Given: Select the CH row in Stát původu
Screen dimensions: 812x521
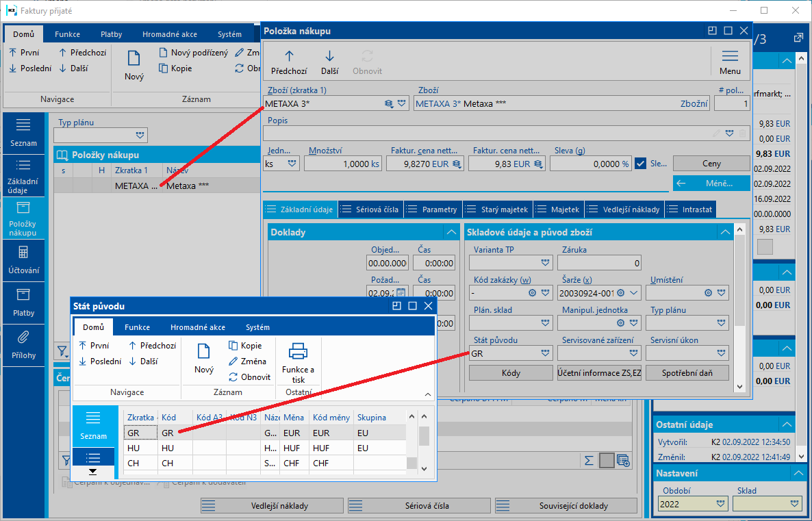Looking at the screenshot, I should [265, 463].
